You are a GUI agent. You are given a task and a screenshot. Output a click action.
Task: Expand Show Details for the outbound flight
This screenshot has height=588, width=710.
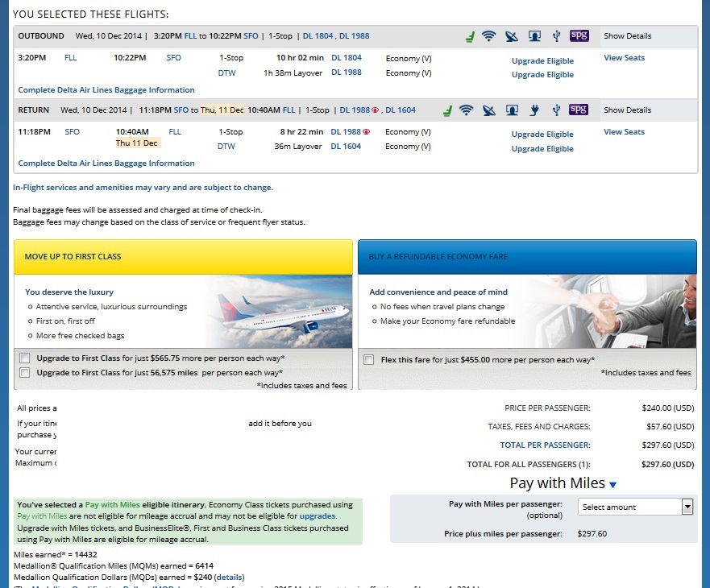coord(627,36)
